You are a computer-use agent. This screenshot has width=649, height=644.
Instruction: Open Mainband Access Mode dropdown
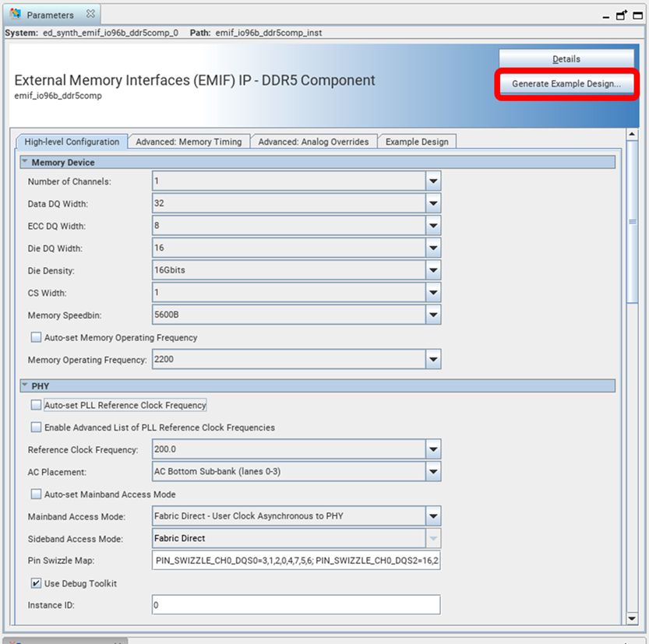coord(433,516)
